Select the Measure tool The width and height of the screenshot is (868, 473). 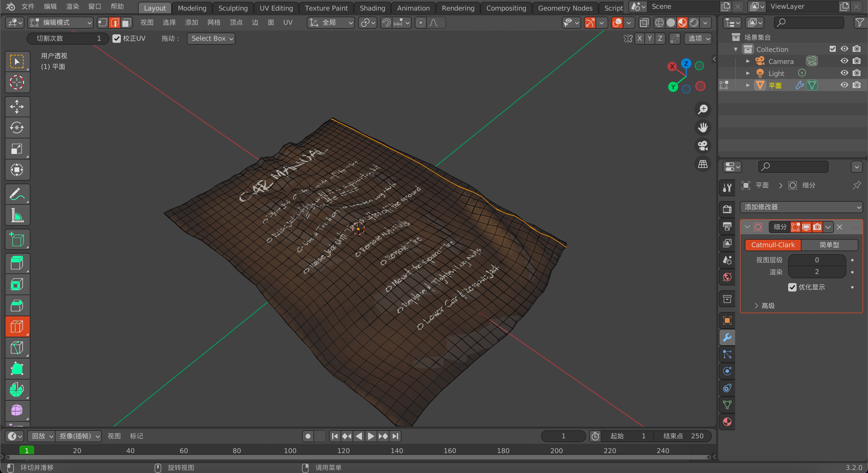point(17,215)
